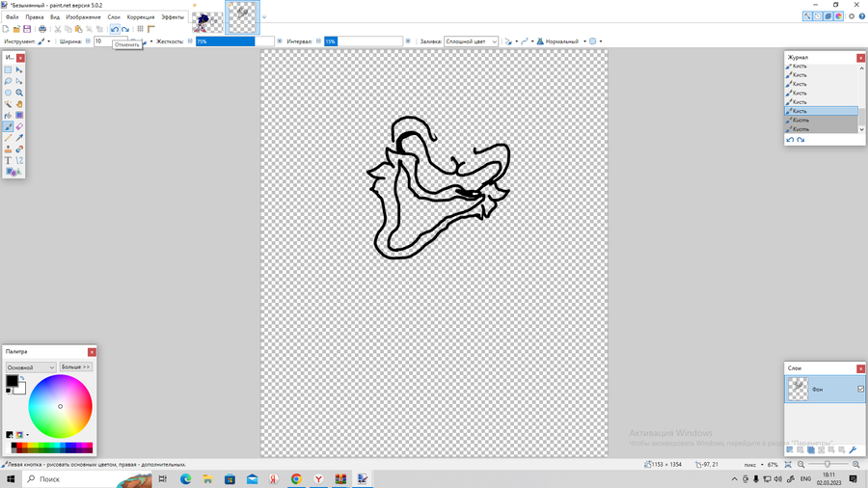Click the Undo toolbar icon
Image resolution: width=868 pixels, height=488 pixels.
pos(115,29)
